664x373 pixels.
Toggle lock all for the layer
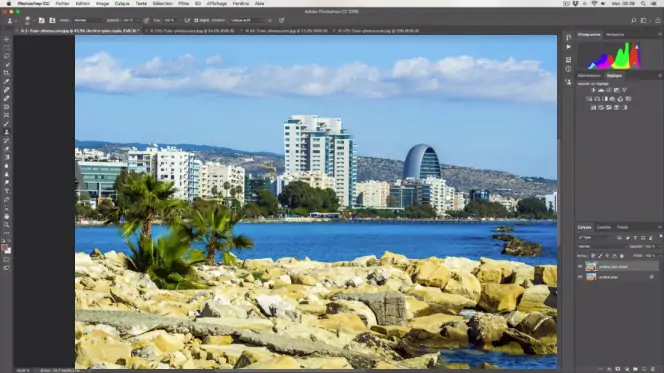click(622, 256)
